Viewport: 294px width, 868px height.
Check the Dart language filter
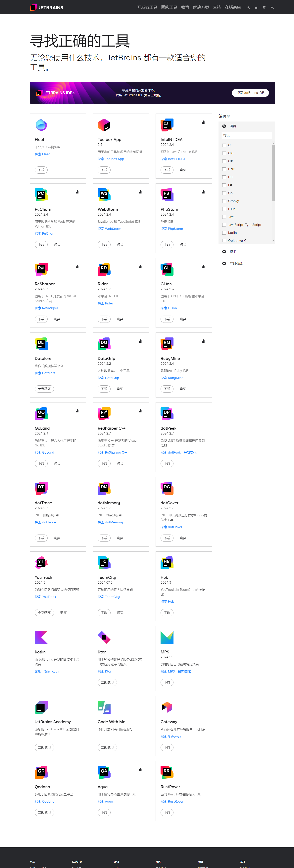click(x=224, y=169)
